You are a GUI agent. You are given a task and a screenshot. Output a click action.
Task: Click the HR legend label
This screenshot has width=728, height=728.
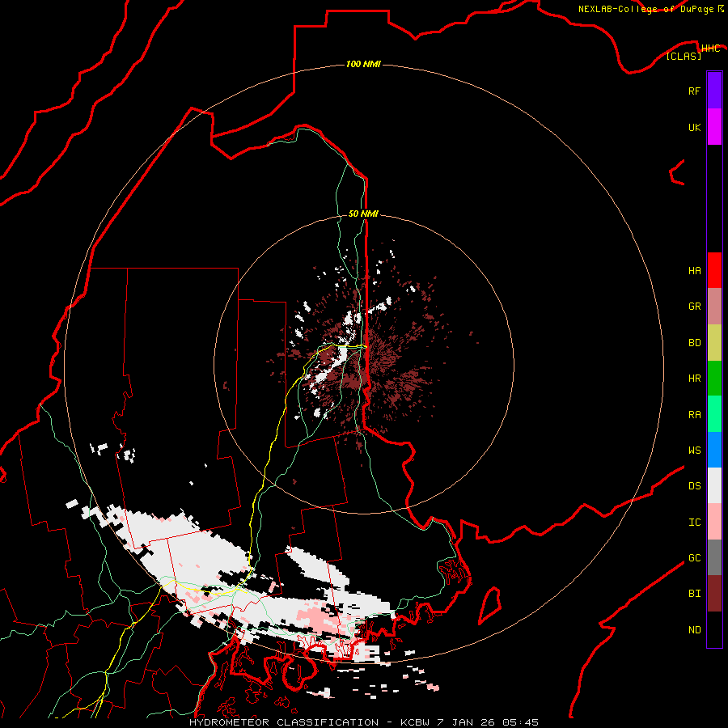[x=694, y=379]
